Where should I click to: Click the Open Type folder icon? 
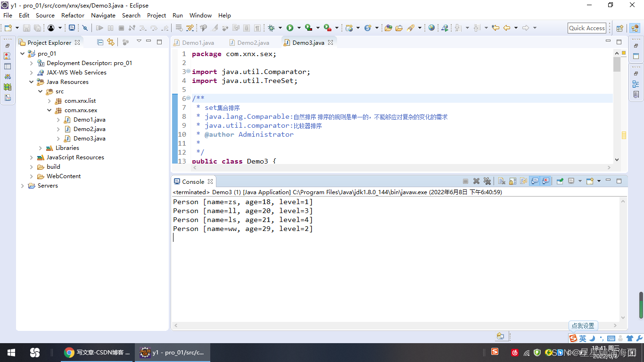point(388,28)
